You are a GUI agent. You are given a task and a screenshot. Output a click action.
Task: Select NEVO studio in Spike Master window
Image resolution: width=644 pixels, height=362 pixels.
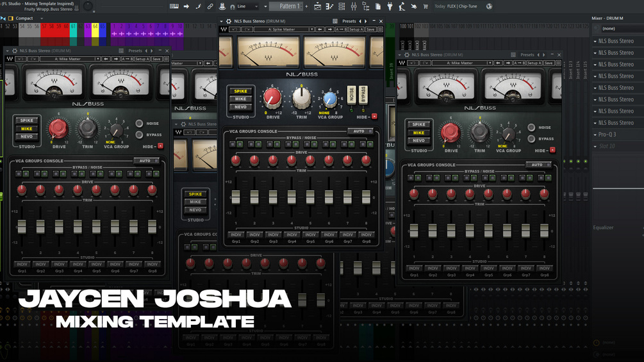click(241, 107)
